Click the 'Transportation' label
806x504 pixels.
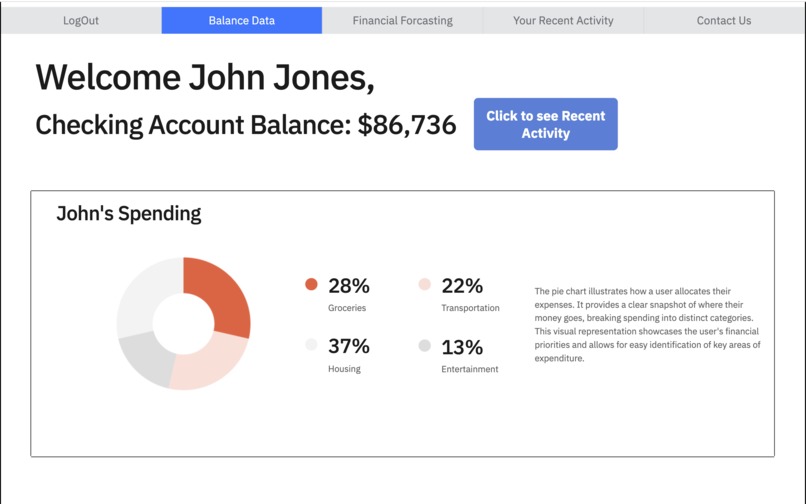pyautogui.click(x=470, y=308)
